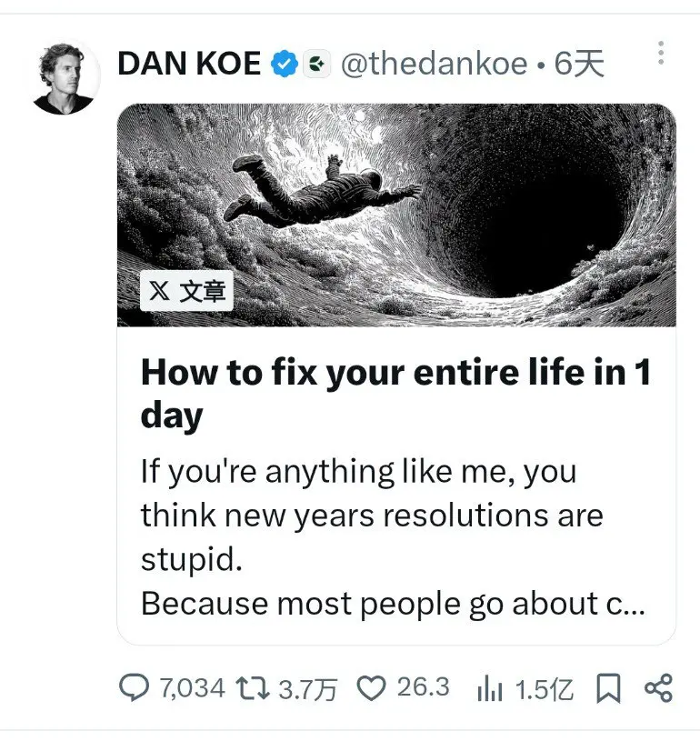
Task: Click the DAN KOE display name
Action: click(x=189, y=64)
